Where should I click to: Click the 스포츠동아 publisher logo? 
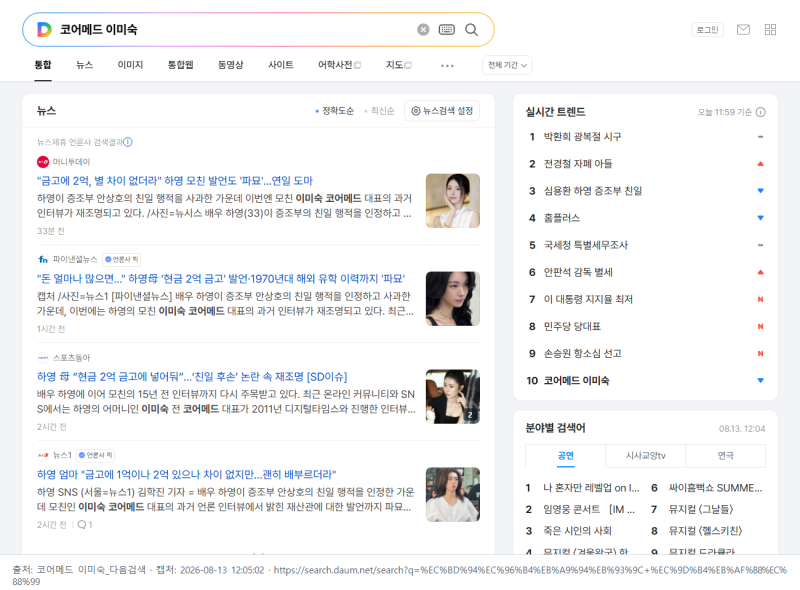[43, 358]
